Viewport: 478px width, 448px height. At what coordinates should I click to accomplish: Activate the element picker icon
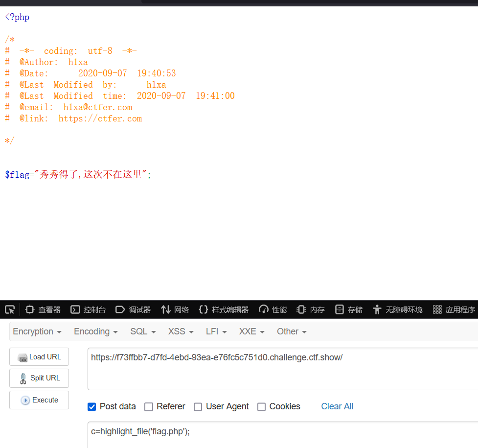[10, 309]
